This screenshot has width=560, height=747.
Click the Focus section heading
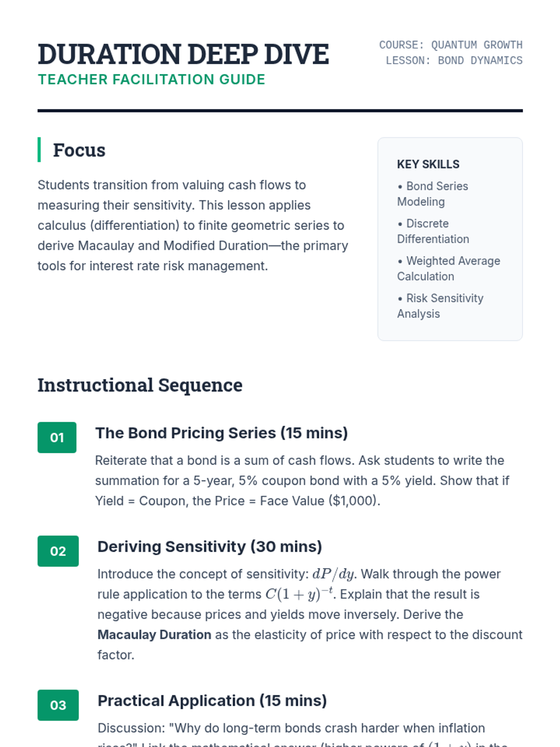click(79, 150)
